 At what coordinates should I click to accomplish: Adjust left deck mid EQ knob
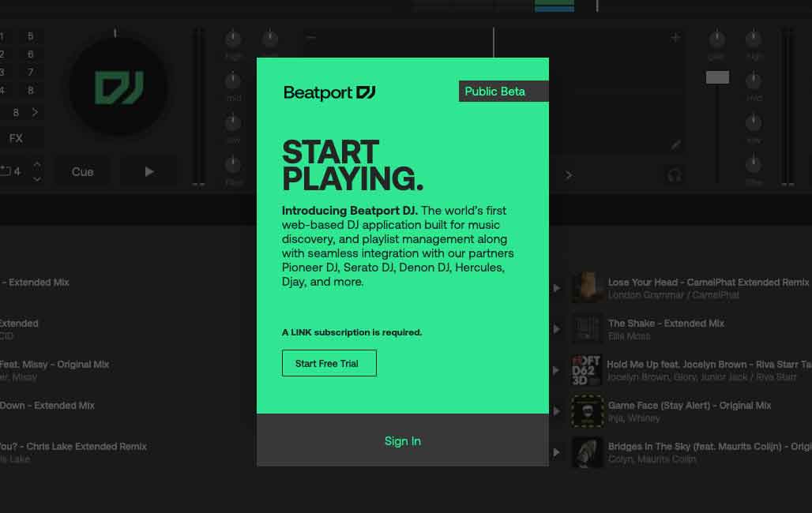(x=233, y=81)
